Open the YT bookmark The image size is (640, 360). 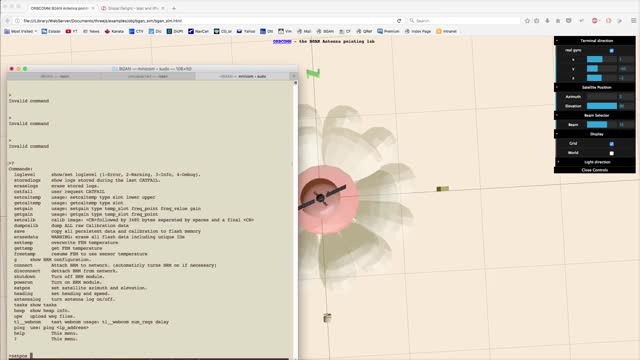click(72, 31)
